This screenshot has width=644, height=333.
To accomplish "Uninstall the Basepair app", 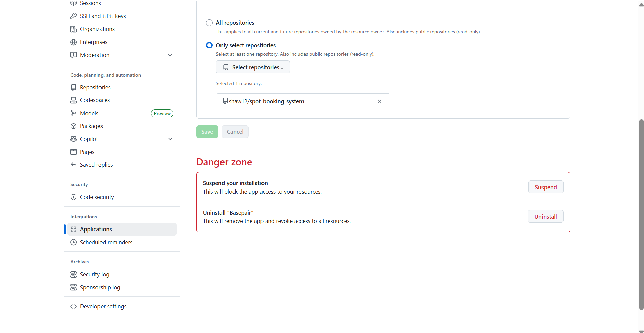I will pos(545,216).
